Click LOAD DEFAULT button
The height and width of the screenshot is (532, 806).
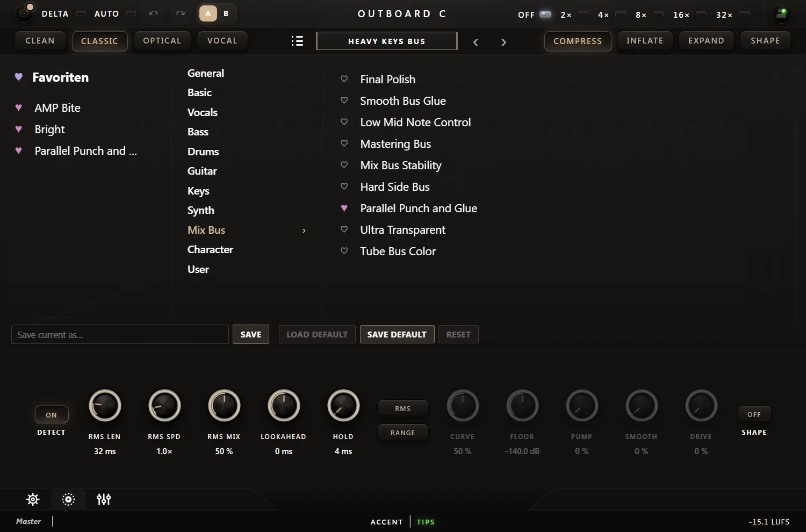tap(317, 334)
